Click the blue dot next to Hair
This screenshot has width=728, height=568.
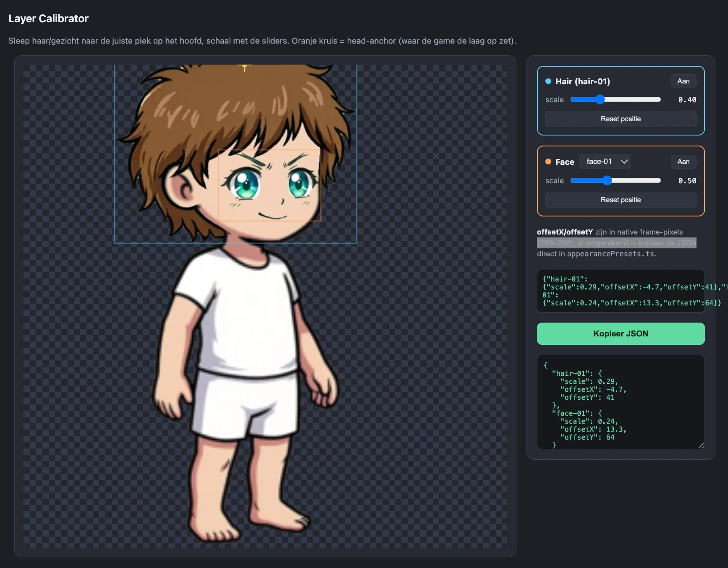click(x=548, y=81)
